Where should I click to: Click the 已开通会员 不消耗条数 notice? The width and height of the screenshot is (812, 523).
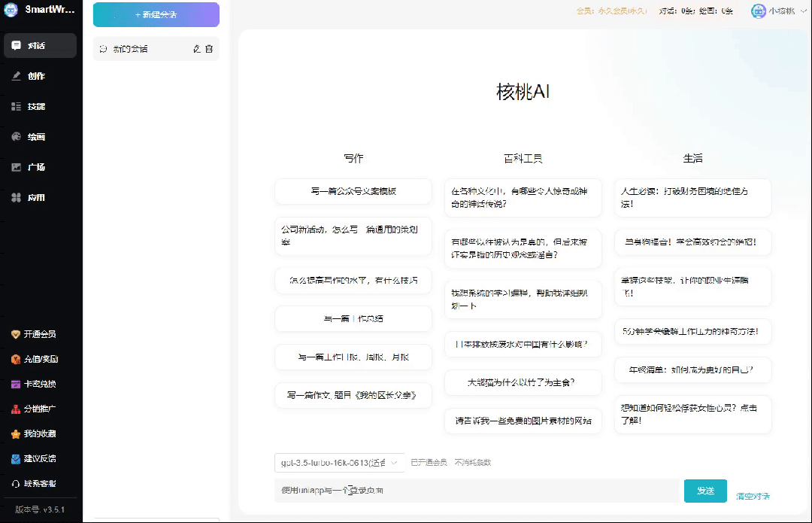point(450,462)
